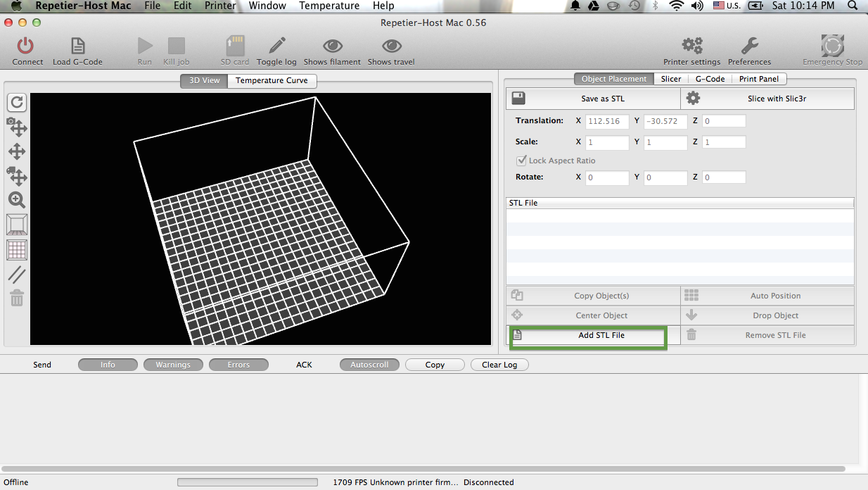
Task: Select the rotate view tool
Action: coord(17,102)
